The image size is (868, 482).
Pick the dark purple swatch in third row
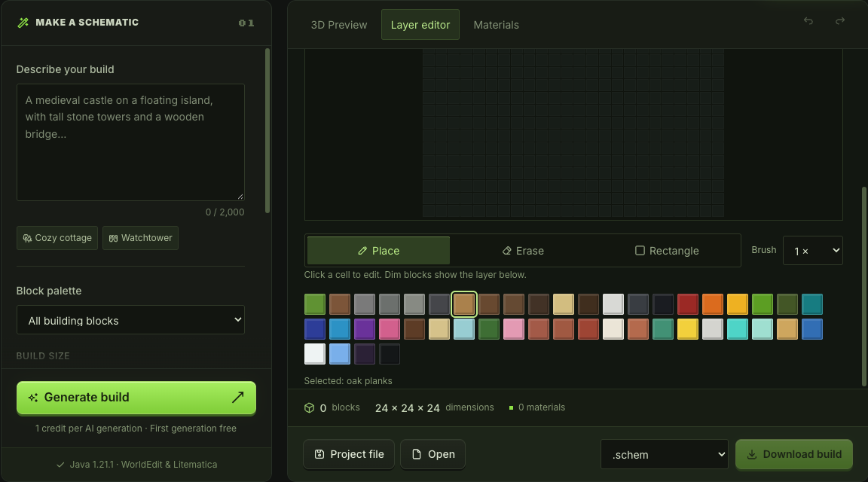(x=364, y=354)
